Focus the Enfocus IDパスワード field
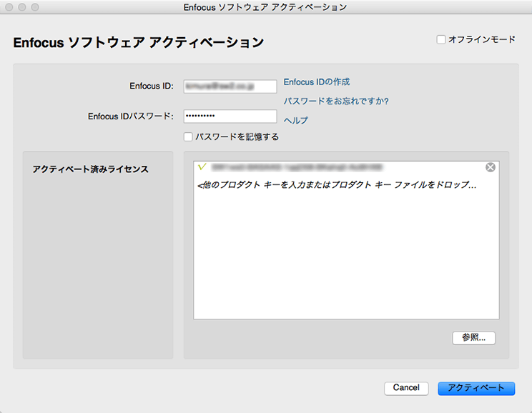 click(x=230, y=116)
